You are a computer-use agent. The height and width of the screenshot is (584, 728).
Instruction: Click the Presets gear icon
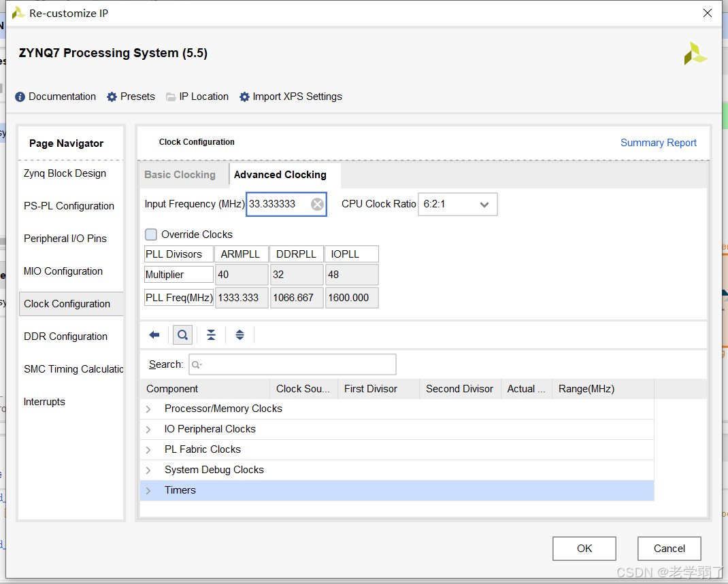point(112,97)
